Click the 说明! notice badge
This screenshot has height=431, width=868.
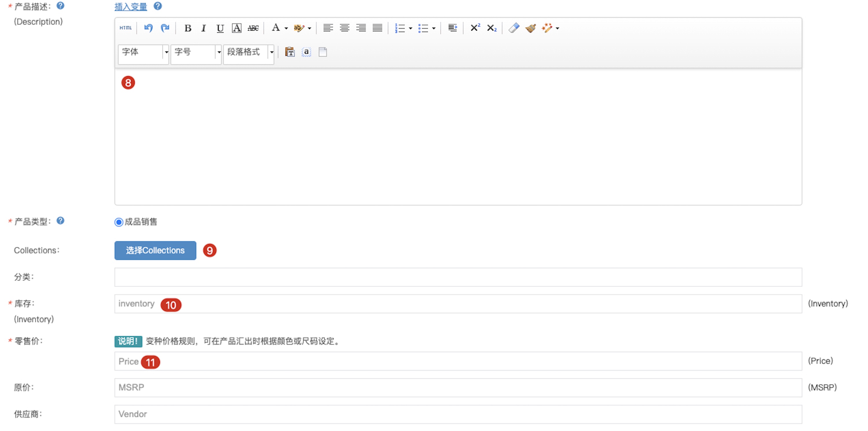128,341
